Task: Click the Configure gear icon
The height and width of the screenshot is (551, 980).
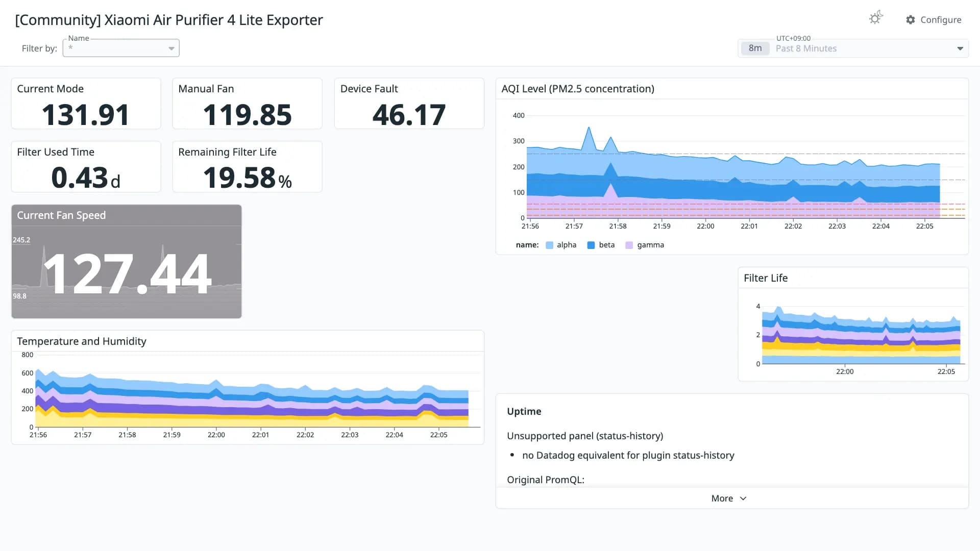Action: pyautogui.click(x=911, y=20)
